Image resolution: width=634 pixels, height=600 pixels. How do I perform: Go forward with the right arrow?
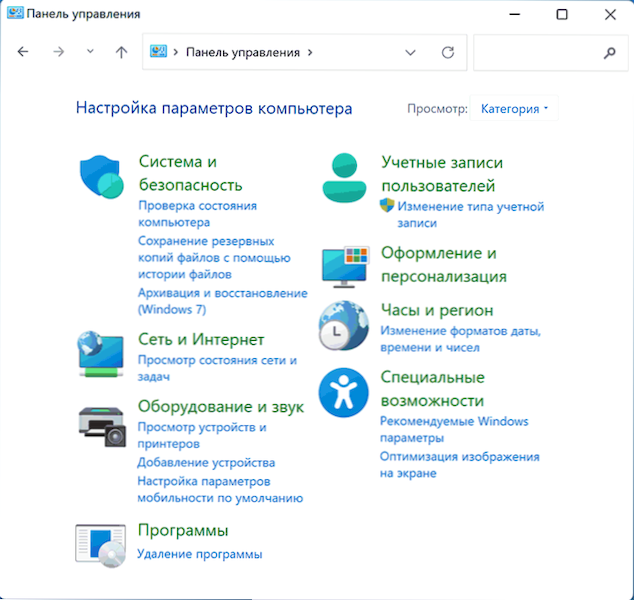click(59, 52)
